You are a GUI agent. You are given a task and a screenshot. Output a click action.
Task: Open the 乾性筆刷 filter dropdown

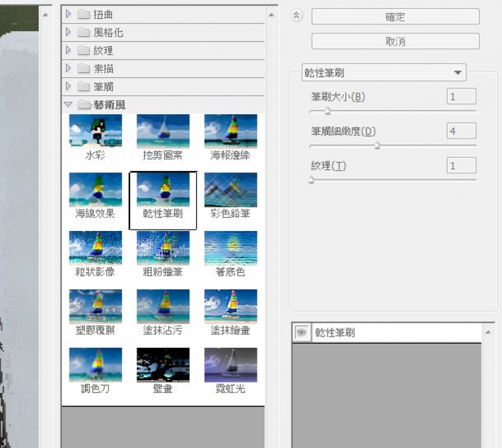coord(384,72)
